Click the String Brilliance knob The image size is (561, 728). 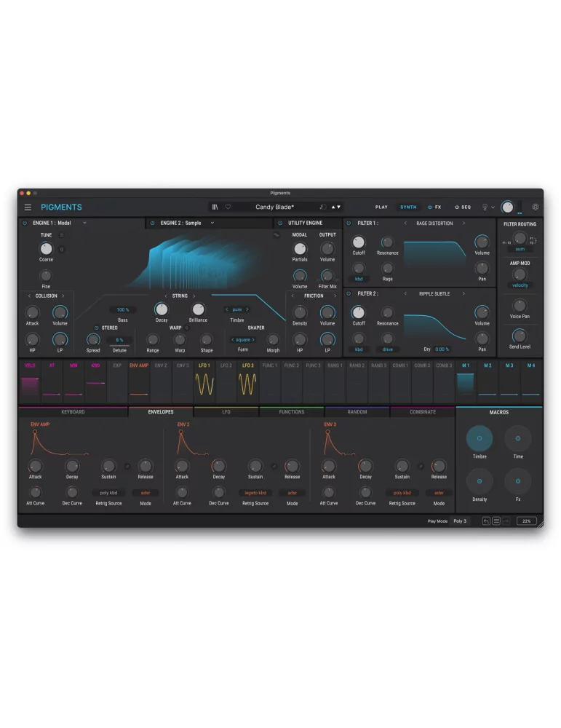(198, 309)
